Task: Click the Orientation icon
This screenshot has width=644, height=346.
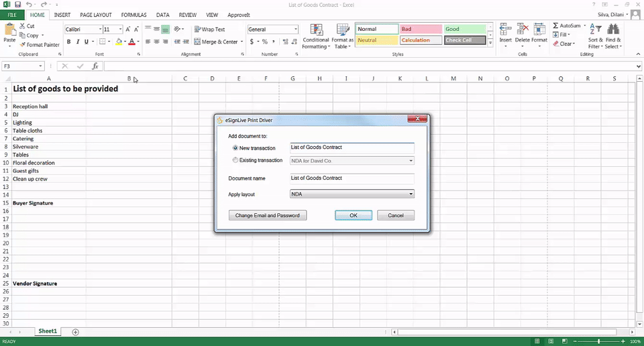Action: 177,29
